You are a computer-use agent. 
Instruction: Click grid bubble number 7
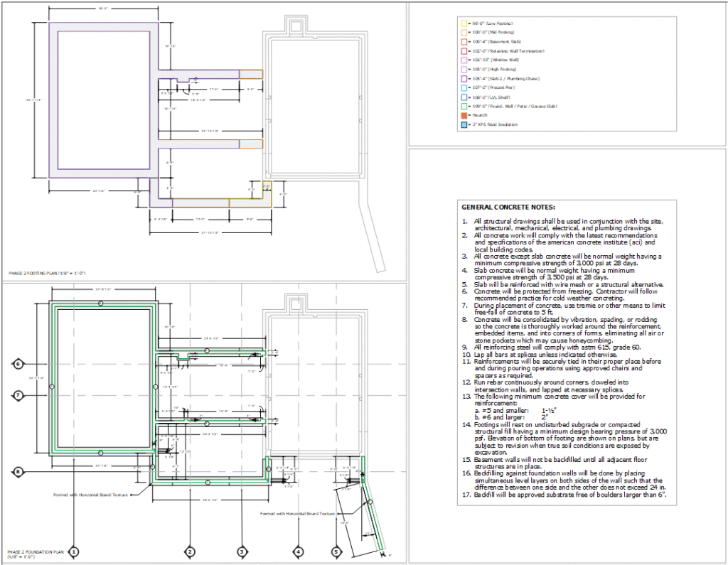[18, 394]
